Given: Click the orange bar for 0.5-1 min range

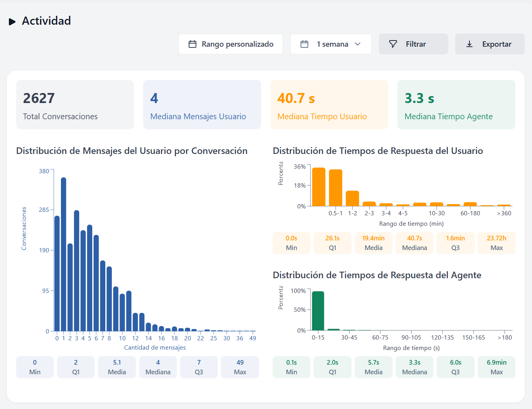Looking at the screenshot, I should tap(336, 188).
